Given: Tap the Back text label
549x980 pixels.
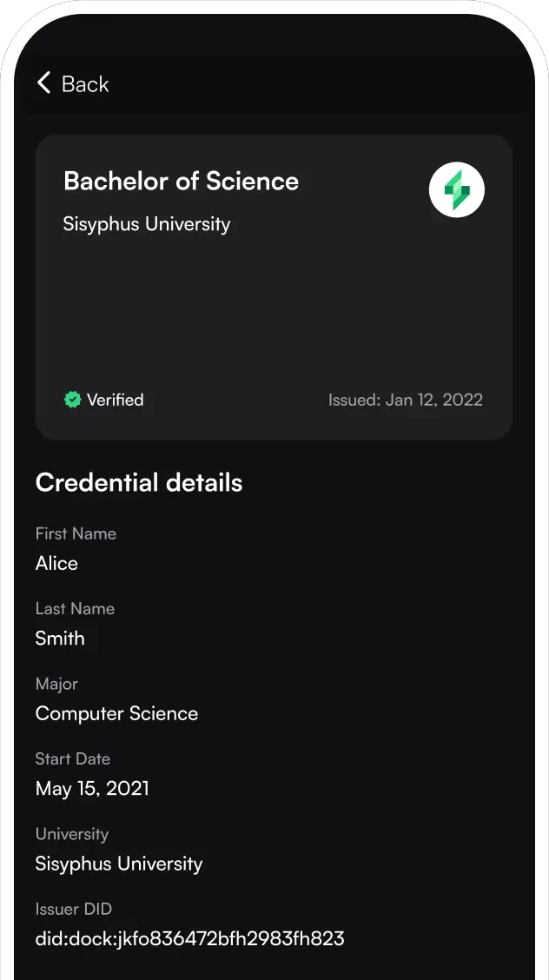Looking at the screenshot, I should coord(85,84).
